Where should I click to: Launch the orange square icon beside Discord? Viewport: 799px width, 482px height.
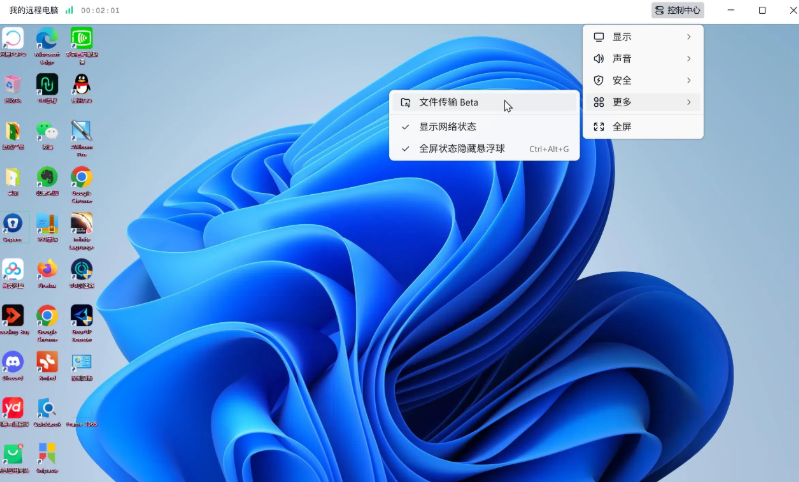coord(47,362)
